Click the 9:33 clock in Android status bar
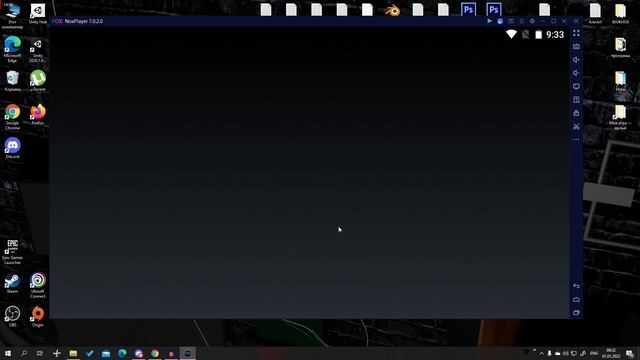 point(555,35)
